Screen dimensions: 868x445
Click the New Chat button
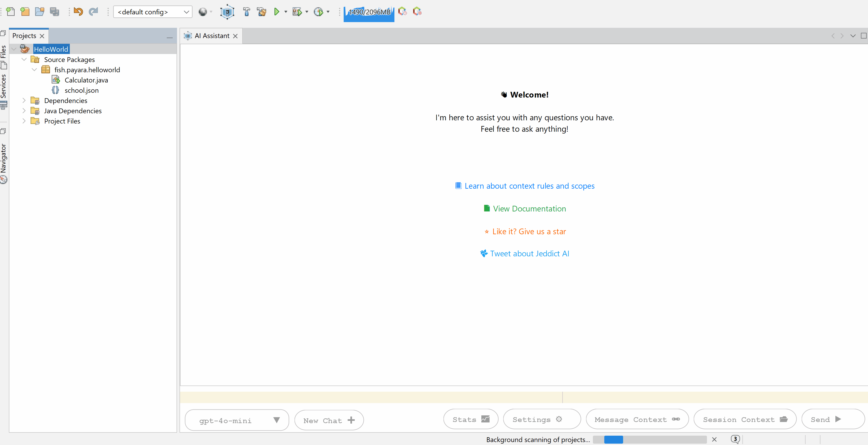tap(328, 420)
